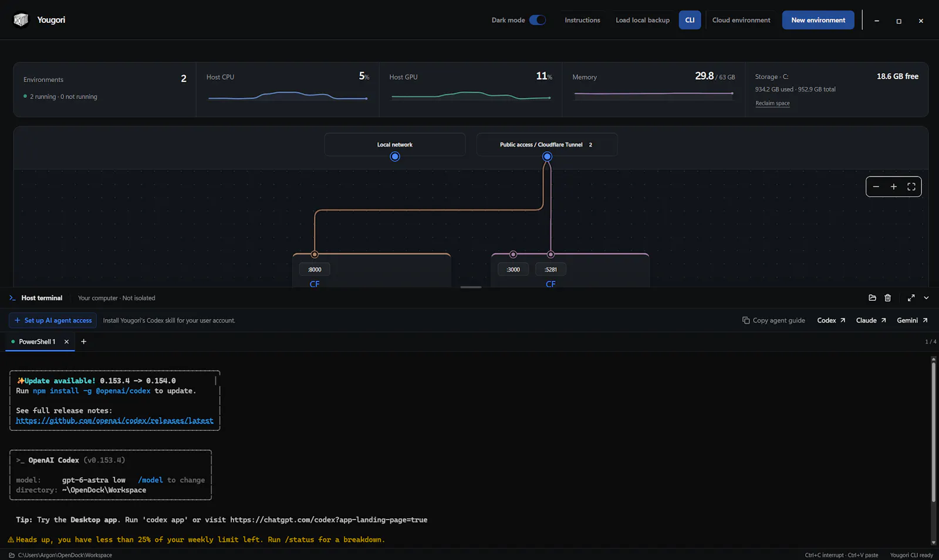939x560 pixels.
Task: Select the connector dot above port :3000
Action: 514,254
